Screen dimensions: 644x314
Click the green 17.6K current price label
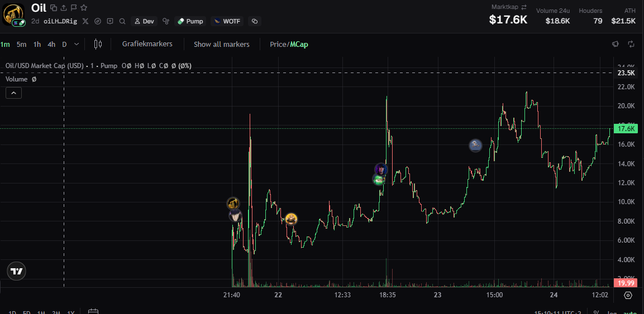627,129
